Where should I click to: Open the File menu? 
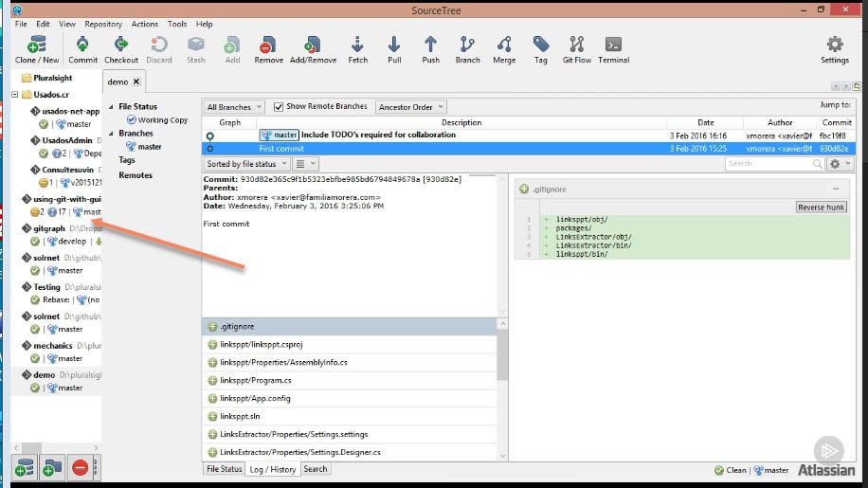21,24
